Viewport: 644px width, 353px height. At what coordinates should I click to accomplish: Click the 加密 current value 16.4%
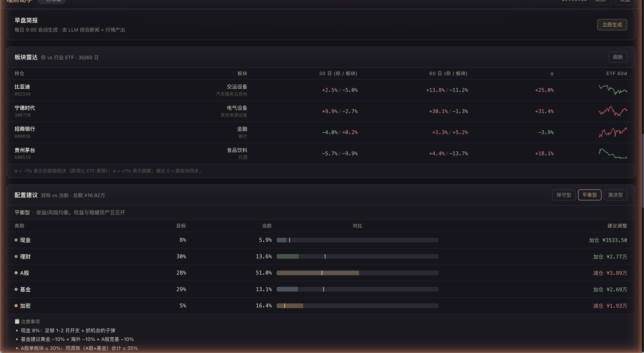[x=263, y=306]
